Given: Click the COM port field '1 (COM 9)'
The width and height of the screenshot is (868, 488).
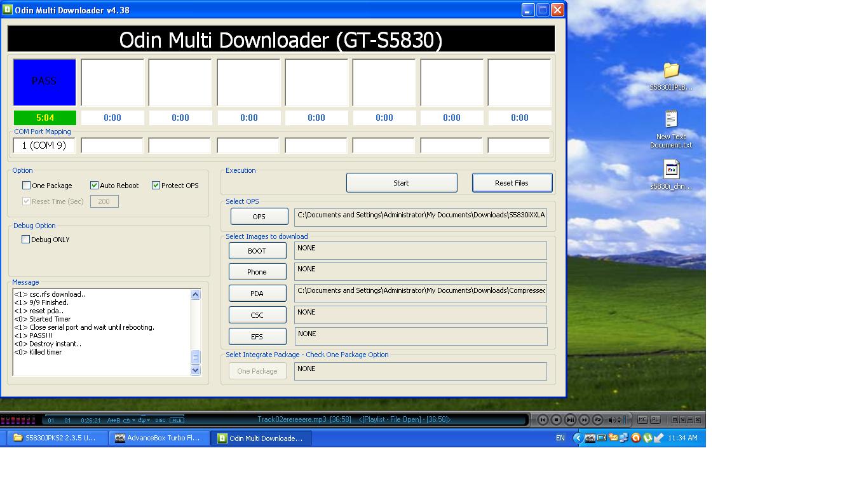Looking at the screenshot, I should pyautogui.click(x=44, y=146).
